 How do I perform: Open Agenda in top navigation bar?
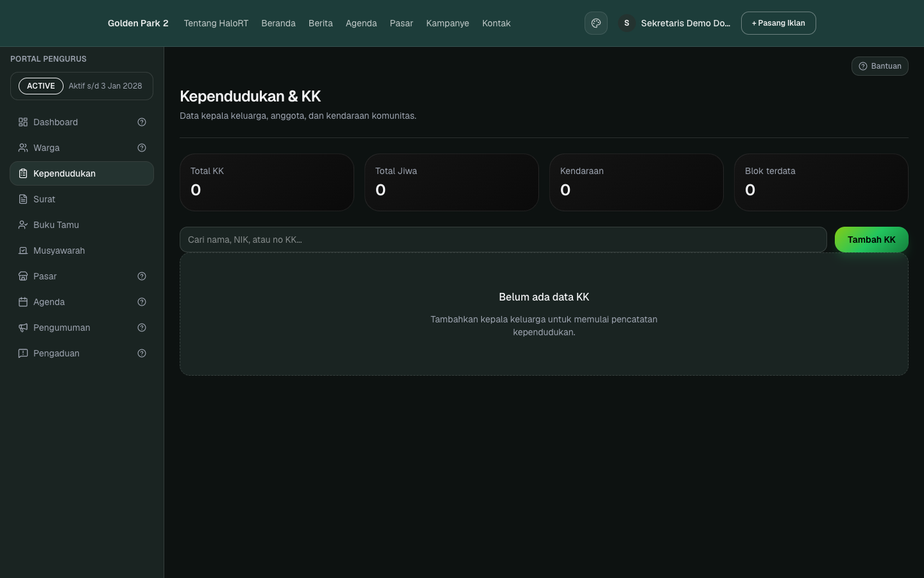point(361,23)
